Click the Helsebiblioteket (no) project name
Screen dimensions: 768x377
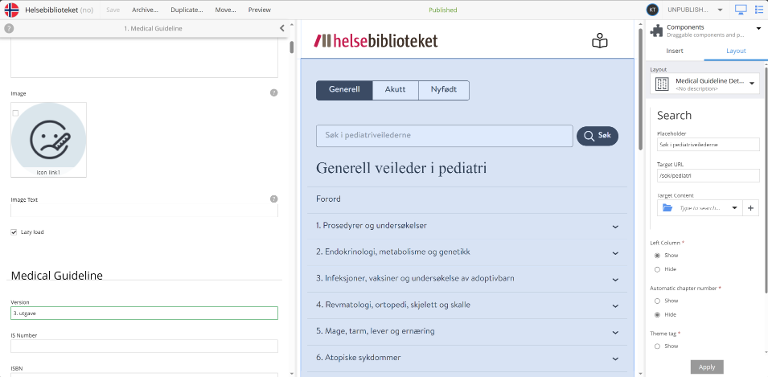point(59,10)
